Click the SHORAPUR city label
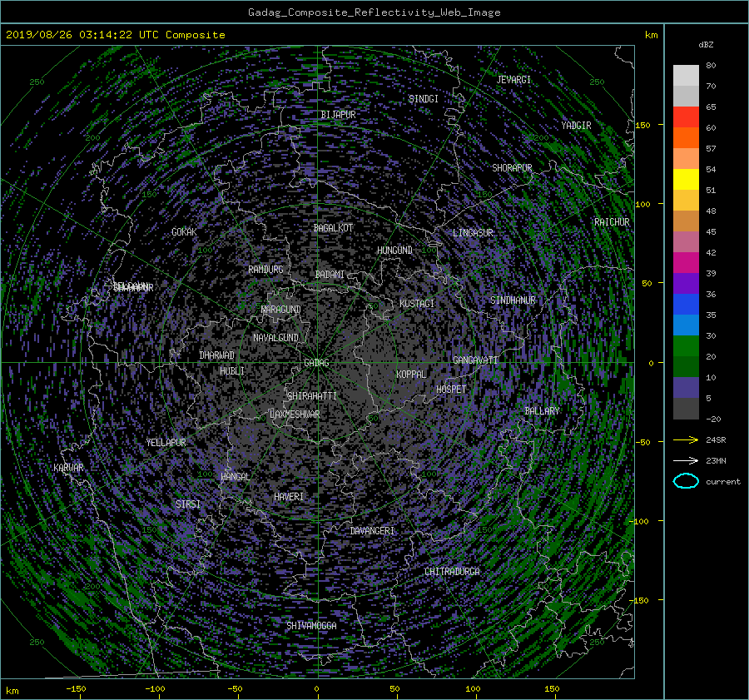The image size is (749, 700). coord(512,168)
